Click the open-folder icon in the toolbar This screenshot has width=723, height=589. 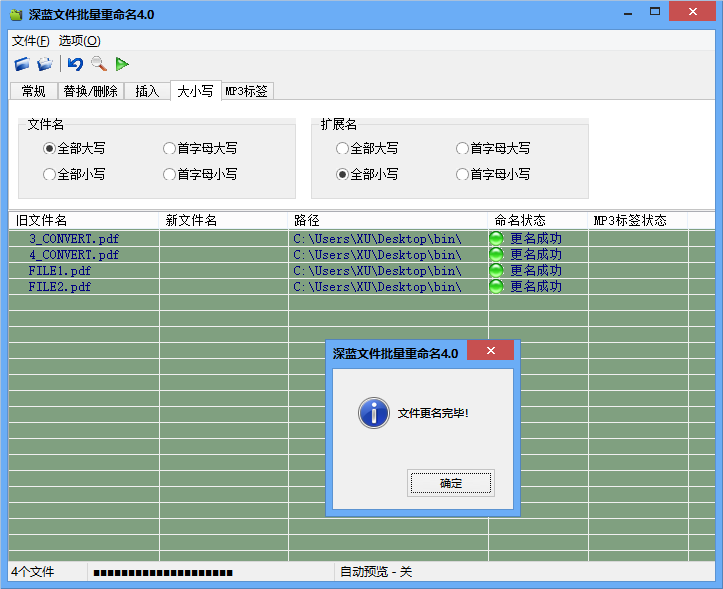[45, 64]
